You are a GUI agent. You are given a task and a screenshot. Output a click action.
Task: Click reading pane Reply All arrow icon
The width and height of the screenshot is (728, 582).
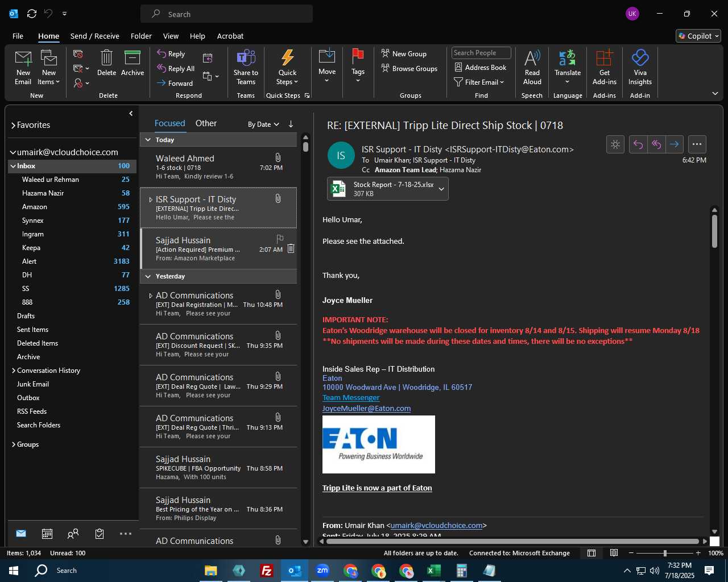656,144
